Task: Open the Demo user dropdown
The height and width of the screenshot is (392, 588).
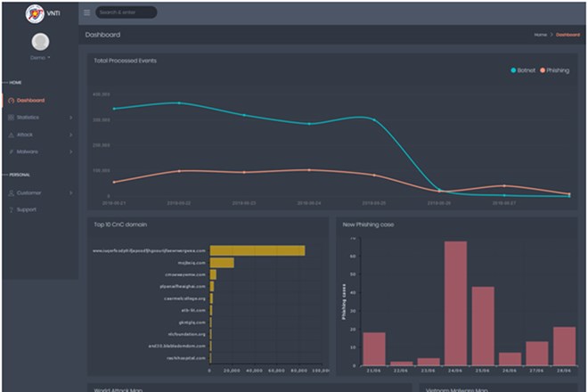Action: click(40, 58)
